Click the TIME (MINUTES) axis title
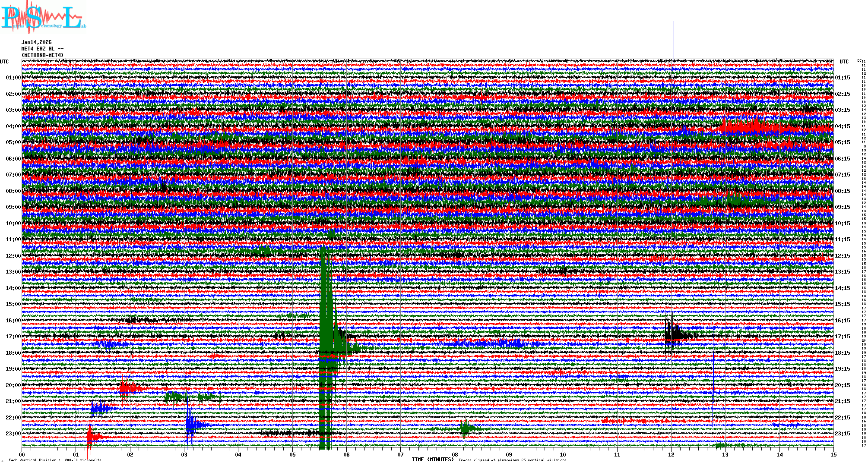Image resolution: width=868 pixels, height=466 pixels. 433,460
